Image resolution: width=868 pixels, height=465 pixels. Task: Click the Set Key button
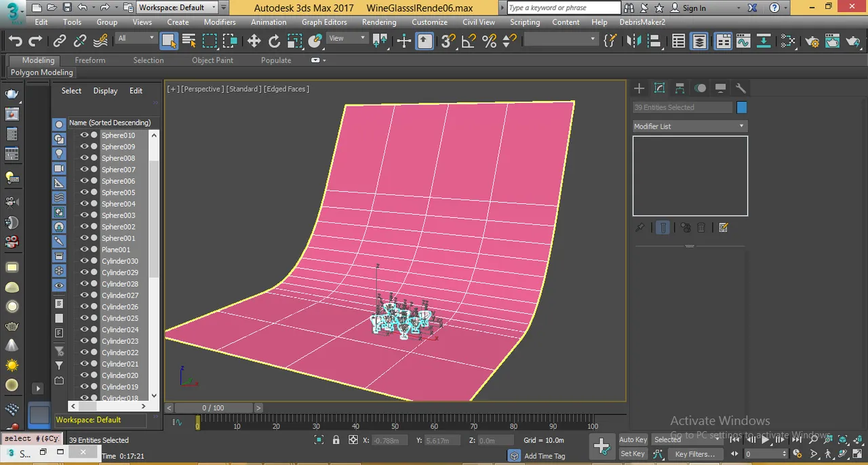633,453
